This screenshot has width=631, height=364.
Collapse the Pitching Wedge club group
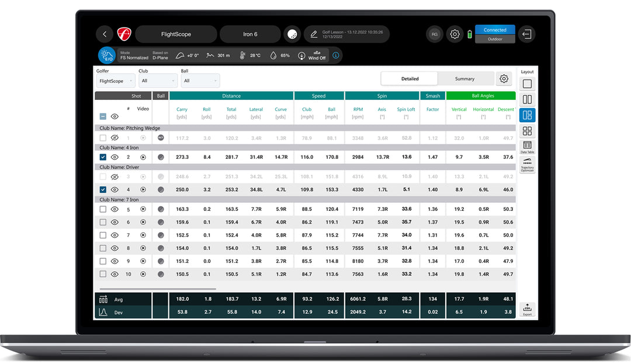coord(305,128)
